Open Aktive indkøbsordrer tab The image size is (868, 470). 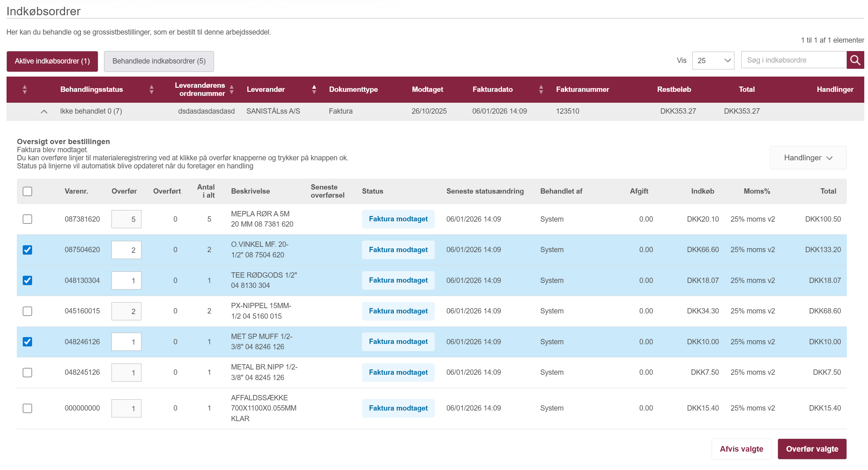click(x=52, y=61)
